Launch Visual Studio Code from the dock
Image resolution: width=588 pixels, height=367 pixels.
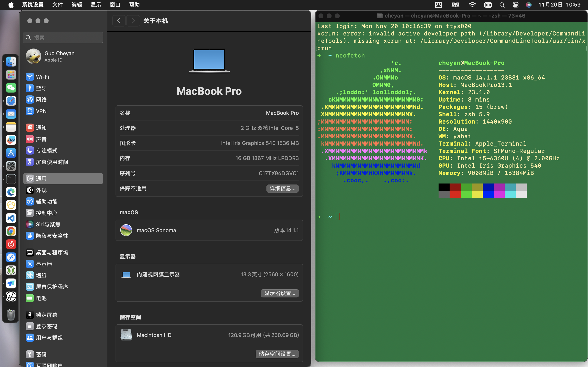tap(11, 218)
